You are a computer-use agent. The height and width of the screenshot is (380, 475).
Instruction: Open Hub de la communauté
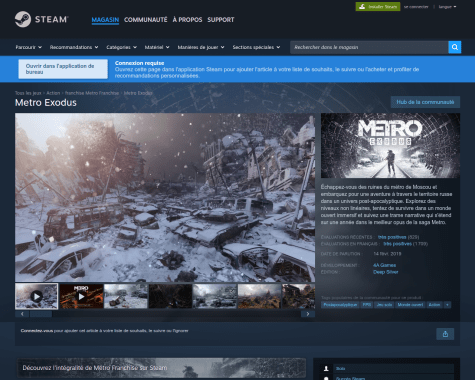click(x=425, y=102)
